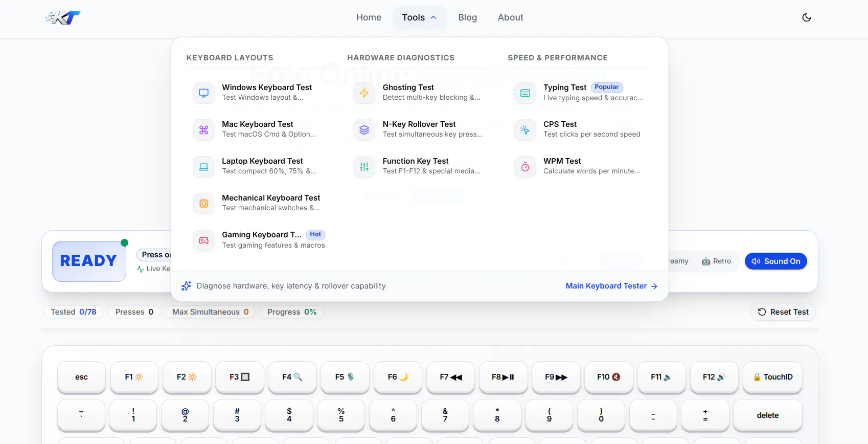Open Function Key Test entry
Screen dimensions: 868x444
420,166
